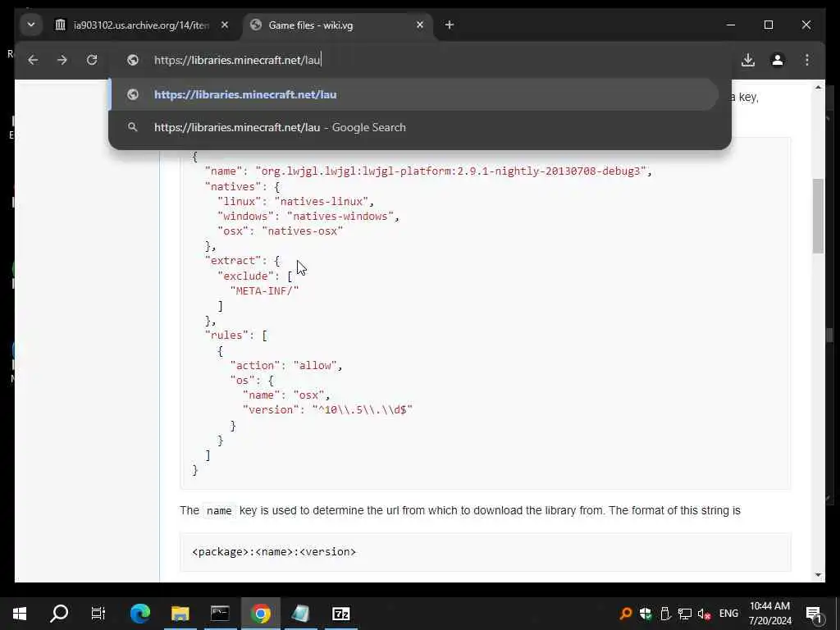
Task: Open 7-Zip from the taskbar
Action: (340, 614)
